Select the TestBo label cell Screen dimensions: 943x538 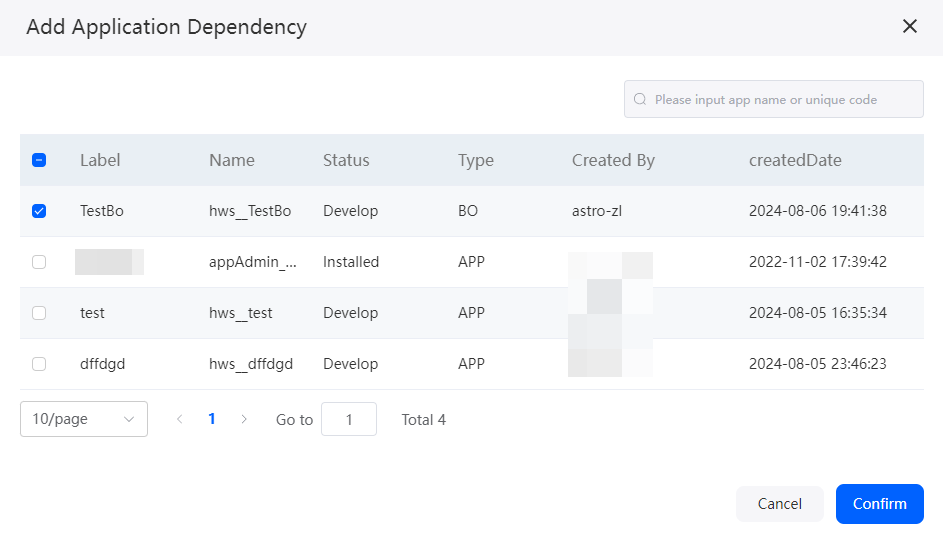[x=102, y=211]
